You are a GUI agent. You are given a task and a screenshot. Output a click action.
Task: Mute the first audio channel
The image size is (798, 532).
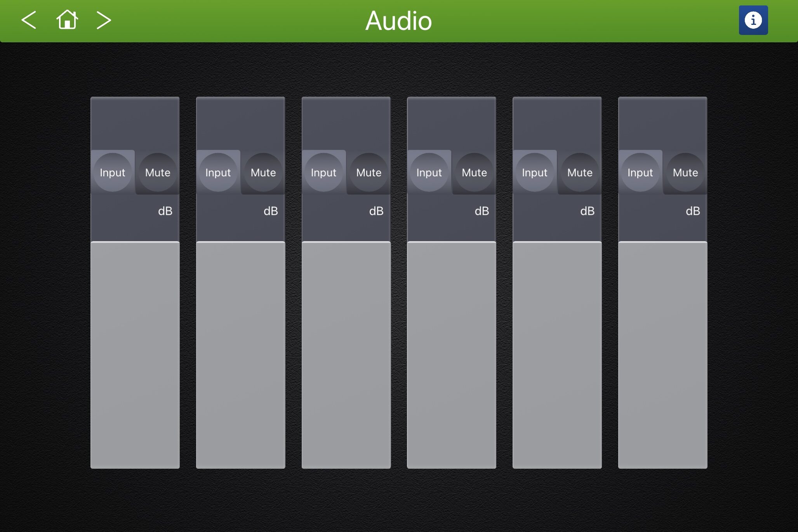tap(158, 172)
